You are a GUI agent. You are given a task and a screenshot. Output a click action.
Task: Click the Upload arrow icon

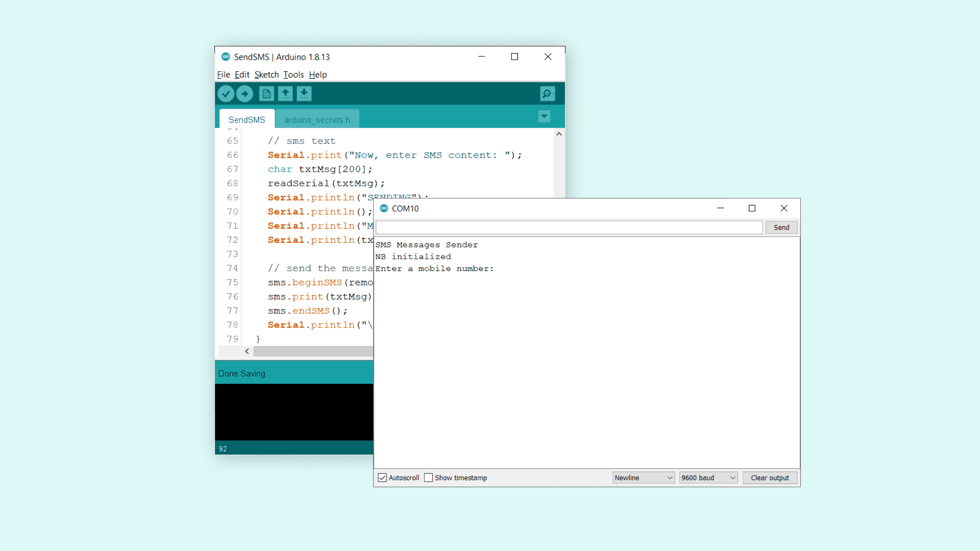244,94
